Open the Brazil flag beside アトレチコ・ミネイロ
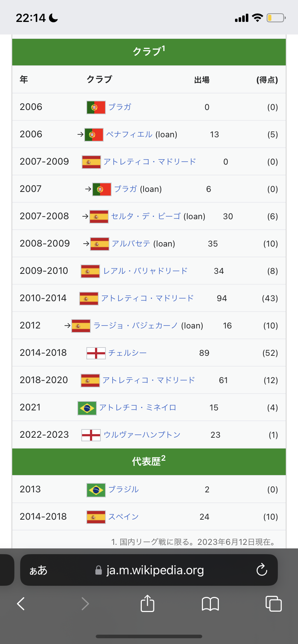Image resolution: width=298 pixels, height=644 pixels. coord(87,408)
